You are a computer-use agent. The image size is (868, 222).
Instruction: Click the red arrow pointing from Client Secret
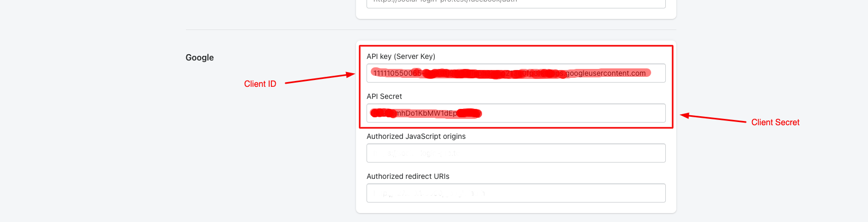pos(713,118)
